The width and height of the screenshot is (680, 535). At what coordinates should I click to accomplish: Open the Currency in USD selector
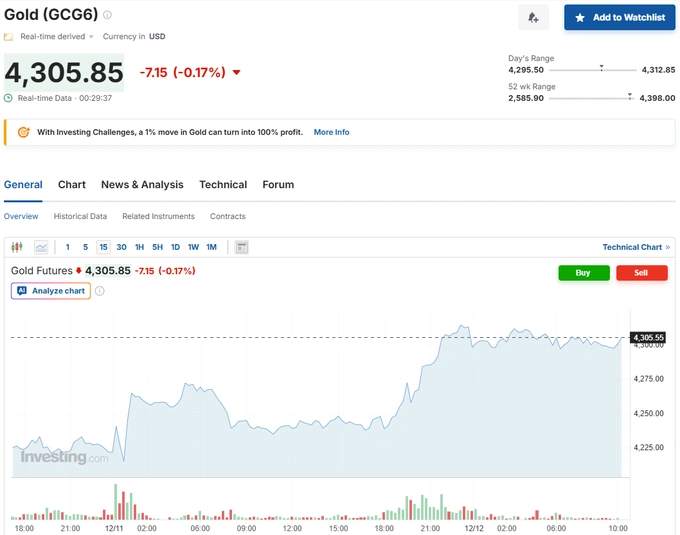click(x=134, y=37)
